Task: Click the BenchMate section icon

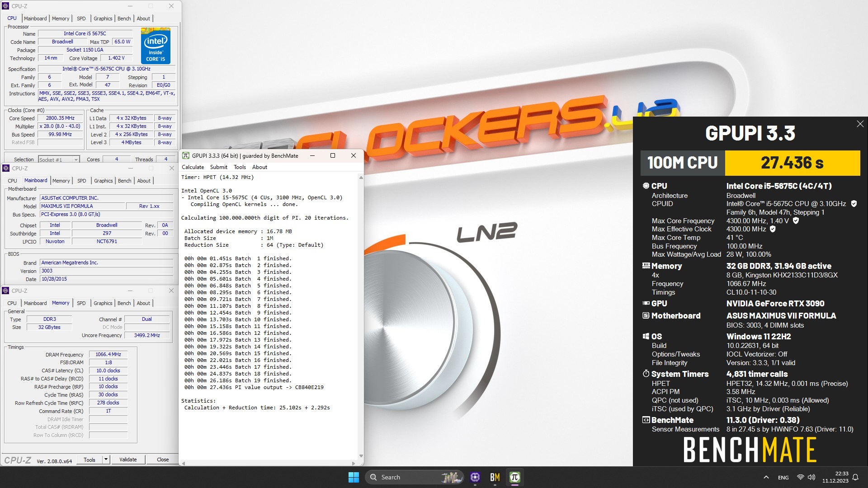Action: (x=646, y=420)
